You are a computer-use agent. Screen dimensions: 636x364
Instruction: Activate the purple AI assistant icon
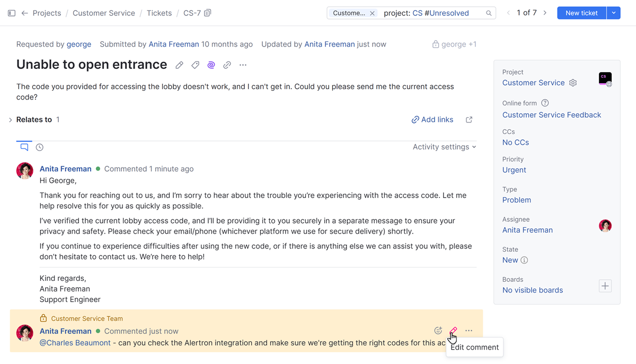[x=211, y=65]
